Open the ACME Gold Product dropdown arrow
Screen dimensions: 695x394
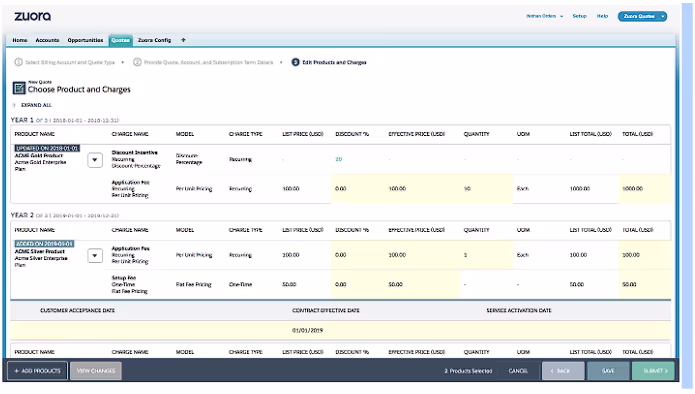click(95, 160)
